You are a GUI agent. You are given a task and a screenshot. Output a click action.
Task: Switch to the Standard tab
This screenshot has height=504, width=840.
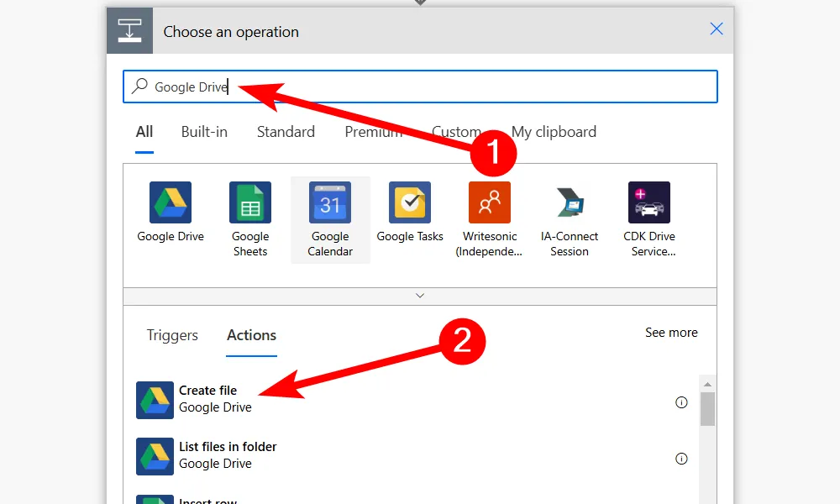pyautogui.click(x=286, y=132)
